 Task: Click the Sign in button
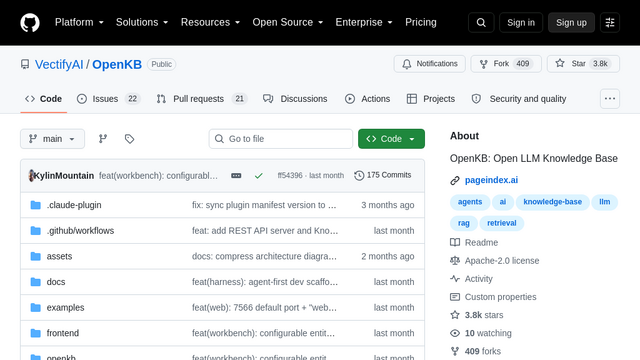tap(521, 22)
